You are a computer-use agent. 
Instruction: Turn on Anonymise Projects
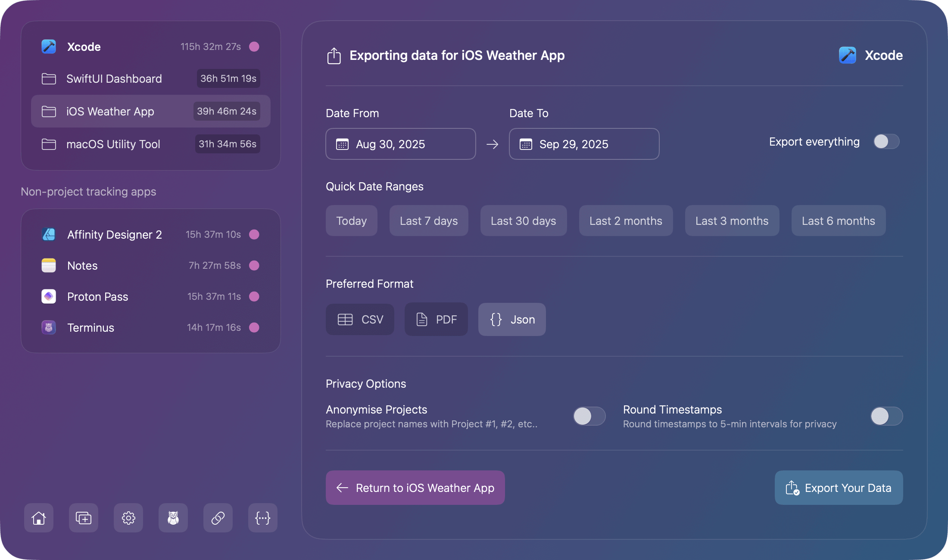pyautogui.click(x=589, y=416)
